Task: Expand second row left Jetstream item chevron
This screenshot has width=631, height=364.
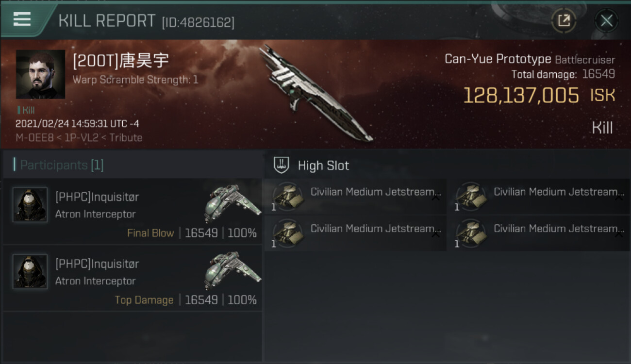Action: coord(435,234)
